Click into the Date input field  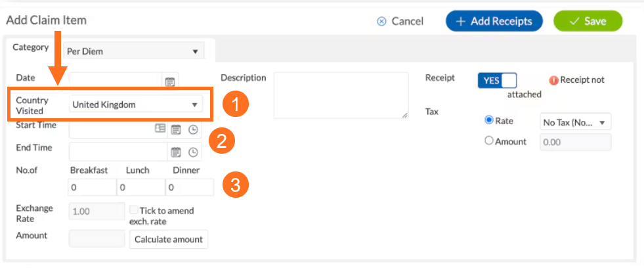pyautogui.click(x=116, y=81)
